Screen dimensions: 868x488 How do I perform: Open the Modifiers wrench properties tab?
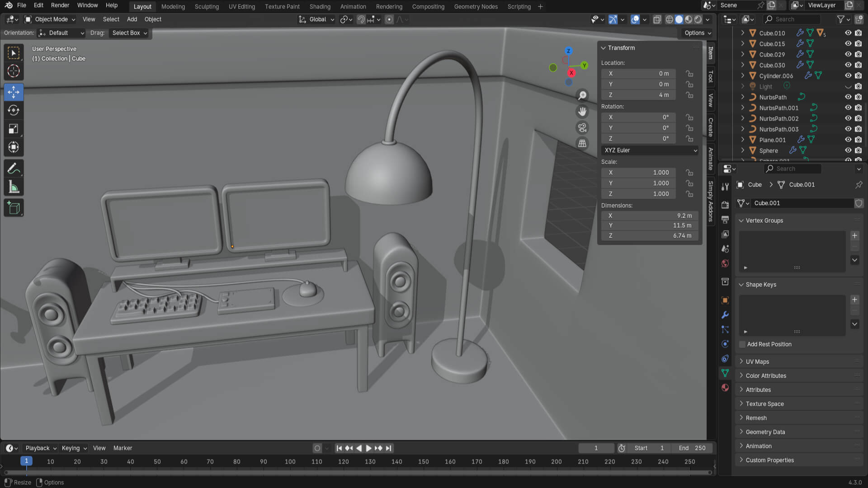point(725,315)
